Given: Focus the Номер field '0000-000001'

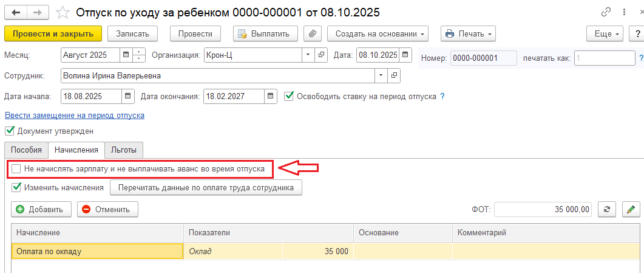Looking at the screenshot, I should pyautogui.click(x=484, y=58).
